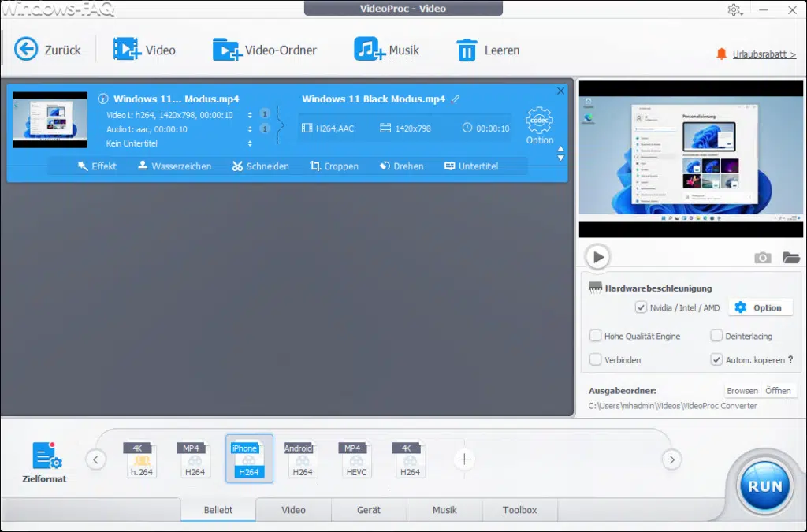Viewport: 807px width, 532px height.
Task: Switch to Beliebt tab
Action: click(x=218, y=509)
